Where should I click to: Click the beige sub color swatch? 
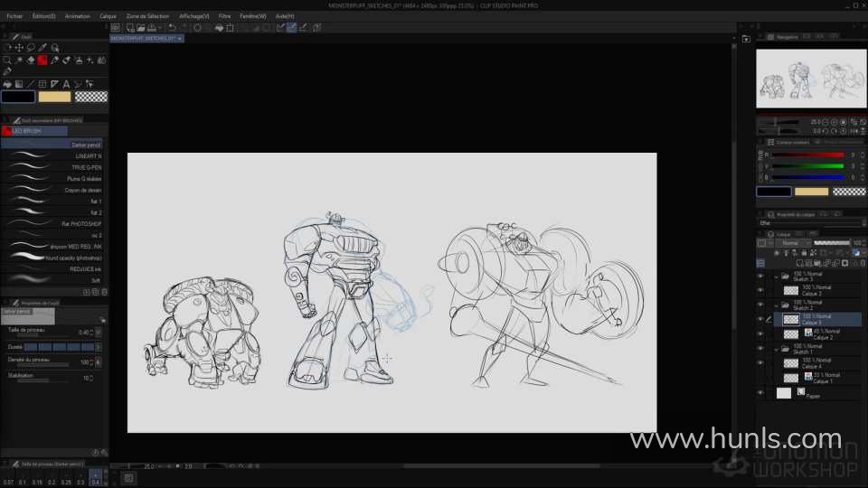point(55,97)
